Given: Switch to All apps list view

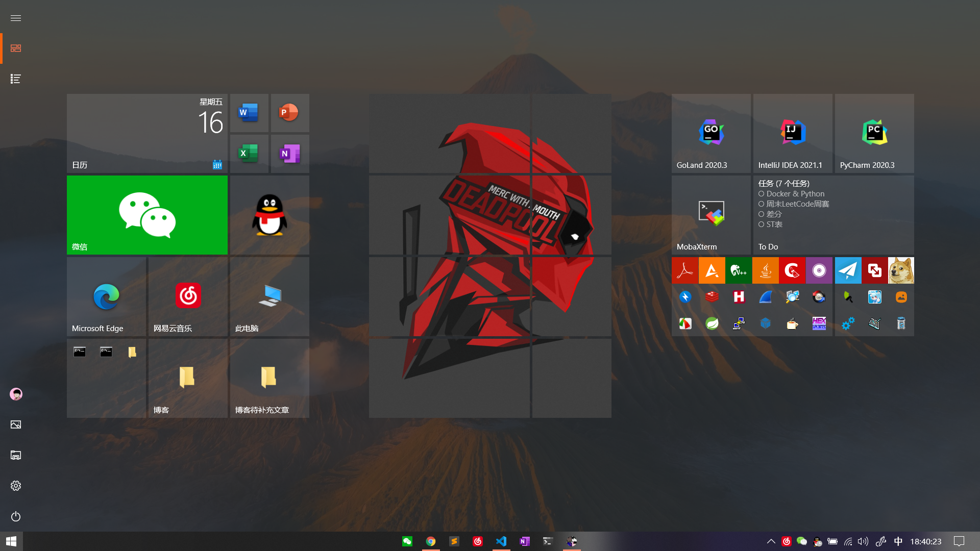Looking at the screenshot, I should [16, 79].
